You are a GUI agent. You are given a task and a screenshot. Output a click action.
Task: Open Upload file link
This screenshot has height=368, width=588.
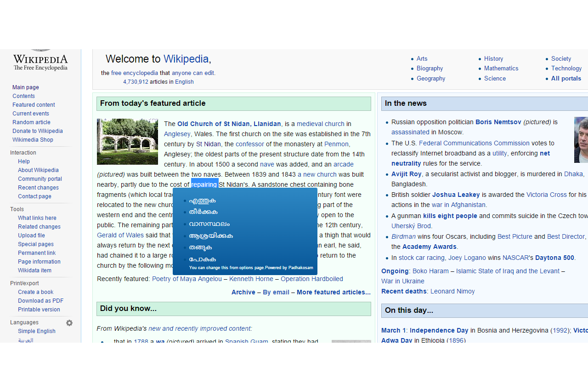point(31,236)
